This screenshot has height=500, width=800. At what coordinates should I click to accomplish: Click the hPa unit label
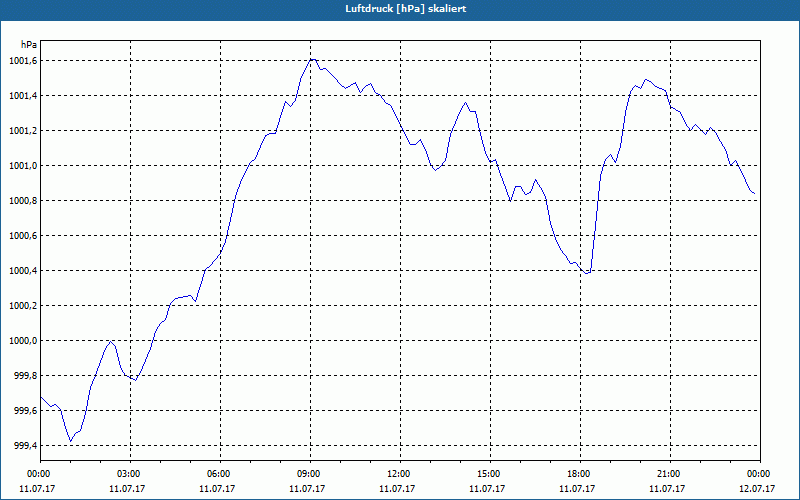[x=29, y=45]
